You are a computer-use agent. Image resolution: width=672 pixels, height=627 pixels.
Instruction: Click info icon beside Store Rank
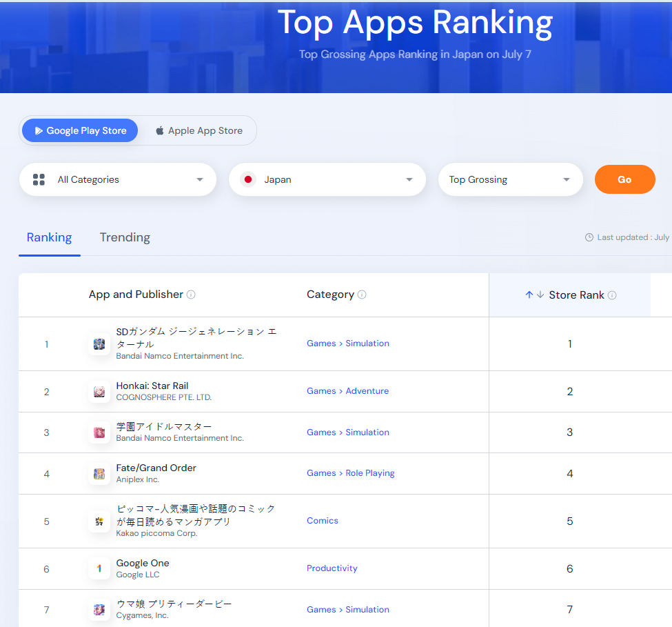coord(612,295)
